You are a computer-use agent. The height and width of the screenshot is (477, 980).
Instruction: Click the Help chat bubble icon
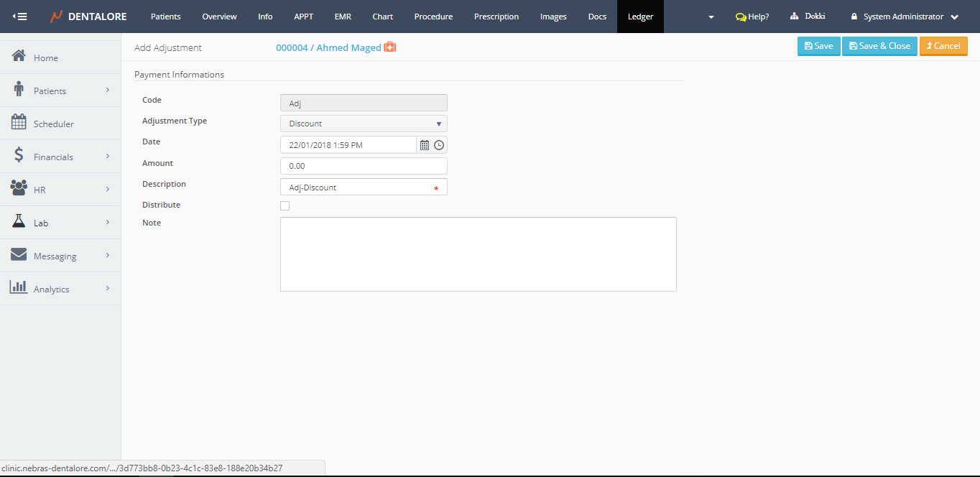[x=741, y=17]
